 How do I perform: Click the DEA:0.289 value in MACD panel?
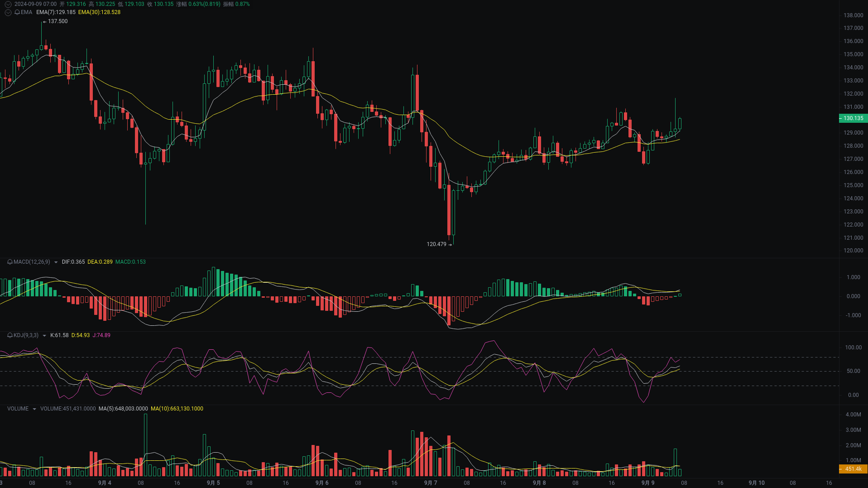click(100, 262)
